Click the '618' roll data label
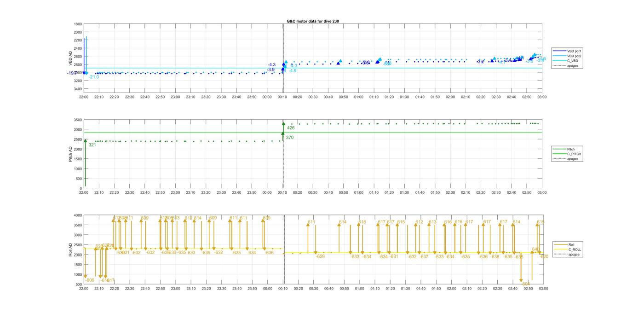Viewport: 644px width, 319px height. (362, 222)
